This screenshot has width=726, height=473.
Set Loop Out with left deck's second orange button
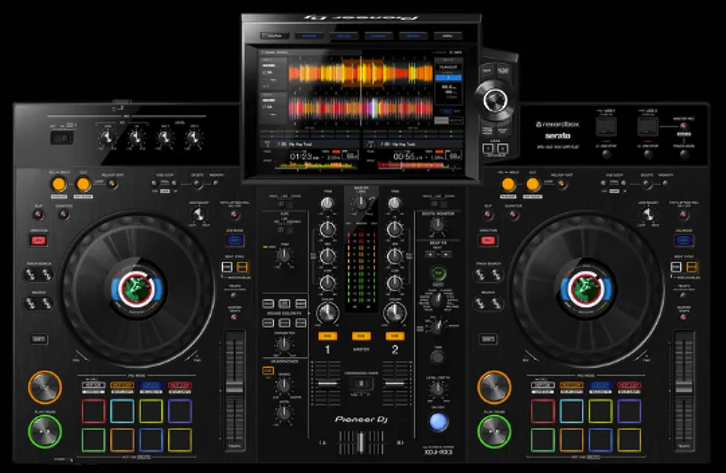click(83, 184)
